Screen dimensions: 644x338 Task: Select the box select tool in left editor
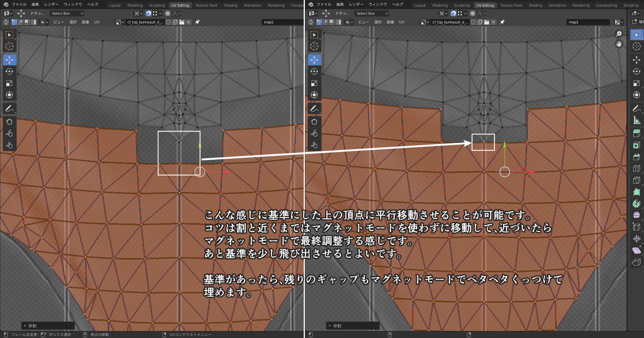(9, 35)
